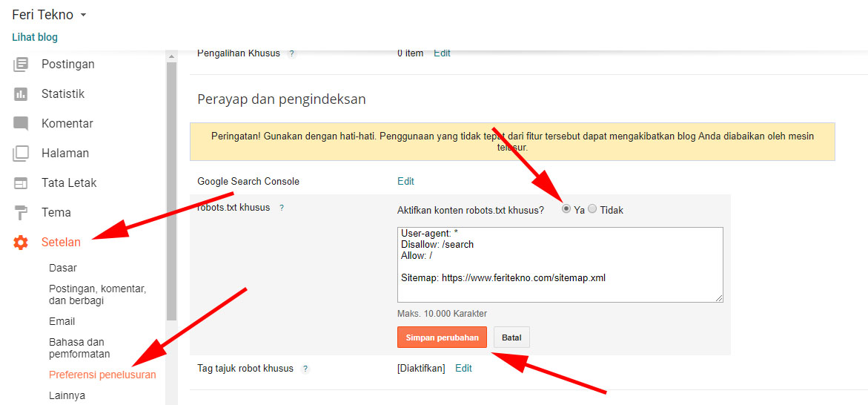Click the '0 item' text
868x405 pixels.
[410, 53]
